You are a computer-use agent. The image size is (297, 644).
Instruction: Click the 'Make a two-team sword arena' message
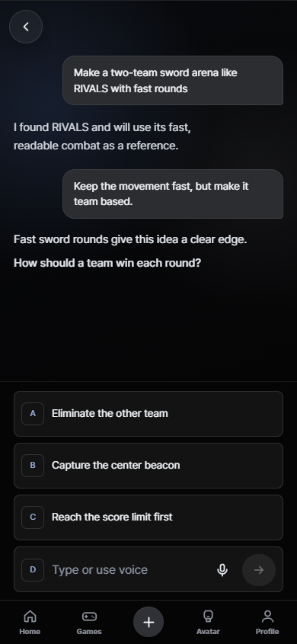[173, 81]
